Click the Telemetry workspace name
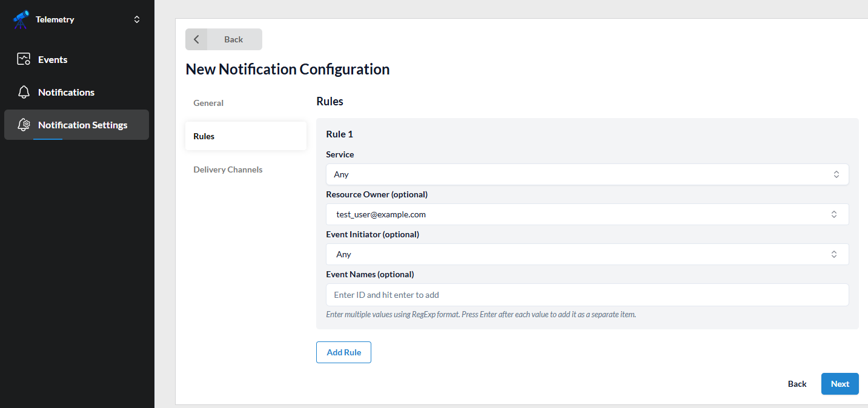Image resolution: width=868 pixels, height=408 pixels. point(55,19)
